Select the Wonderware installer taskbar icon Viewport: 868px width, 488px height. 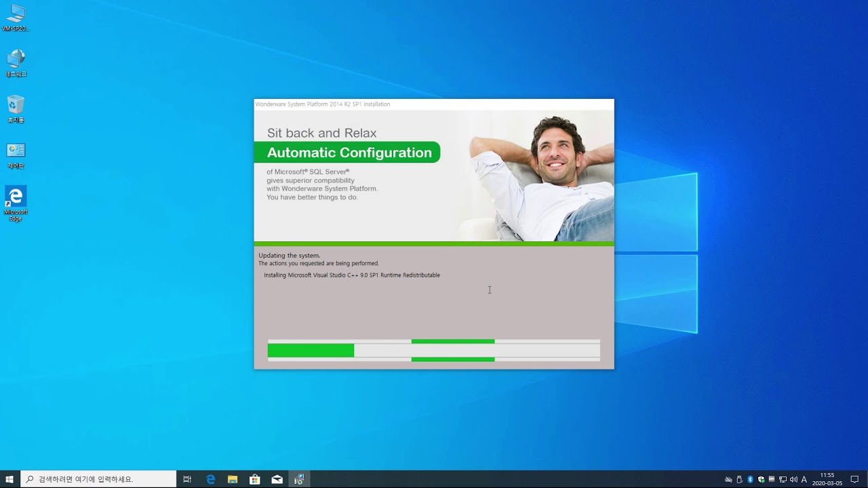click(x=299, y=479)
